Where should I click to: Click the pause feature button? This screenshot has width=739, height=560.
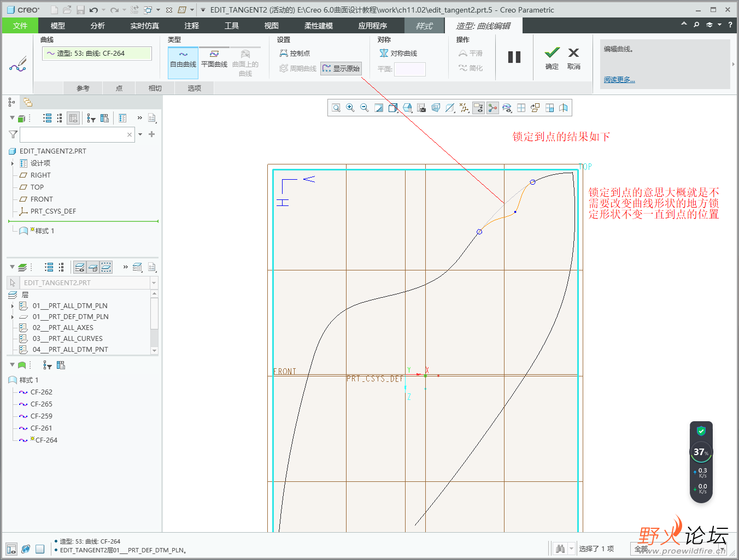tap(514, 57)
